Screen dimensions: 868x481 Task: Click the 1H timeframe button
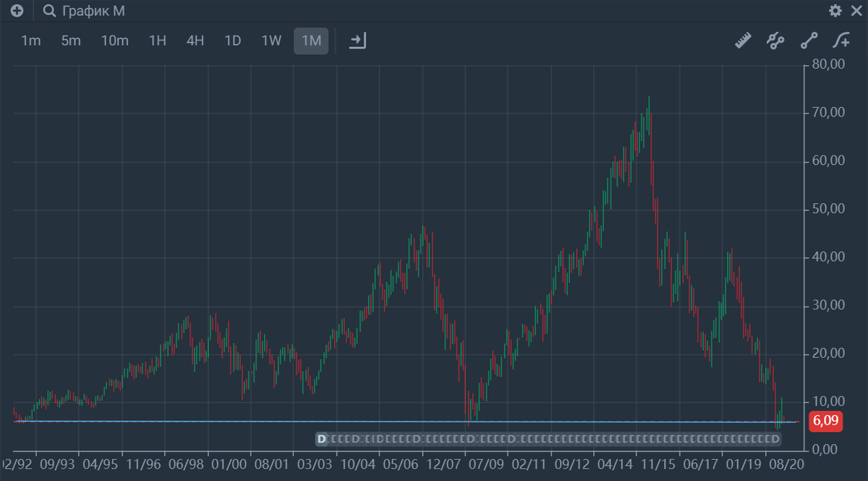(x=156, y=41)
